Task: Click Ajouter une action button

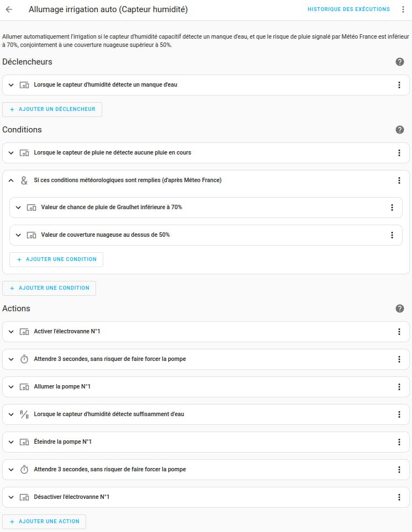Action: (44, 522)
